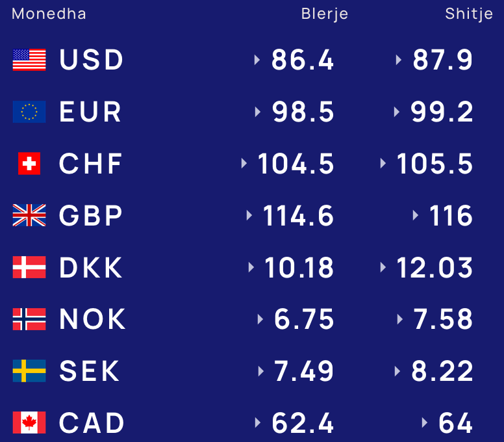Click the European Union flag icon
Viewport: 504px width, 442px height.
29,112
